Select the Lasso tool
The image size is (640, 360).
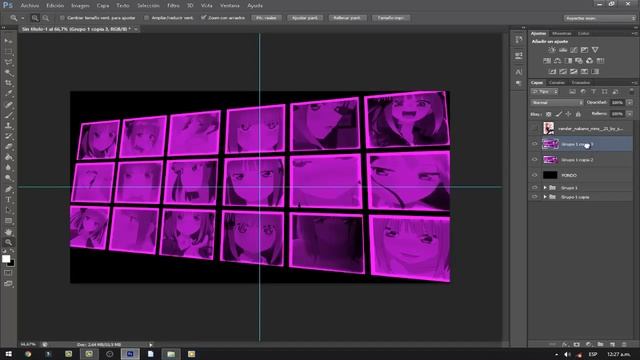click(x=8, y=62)
